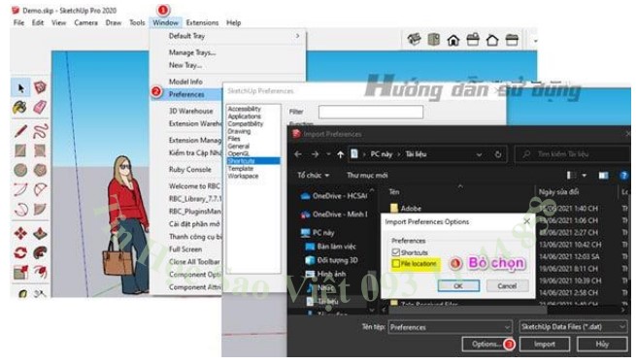Open the Extensions menu
This screenshot has height=364, width=636.
[202, 22]
